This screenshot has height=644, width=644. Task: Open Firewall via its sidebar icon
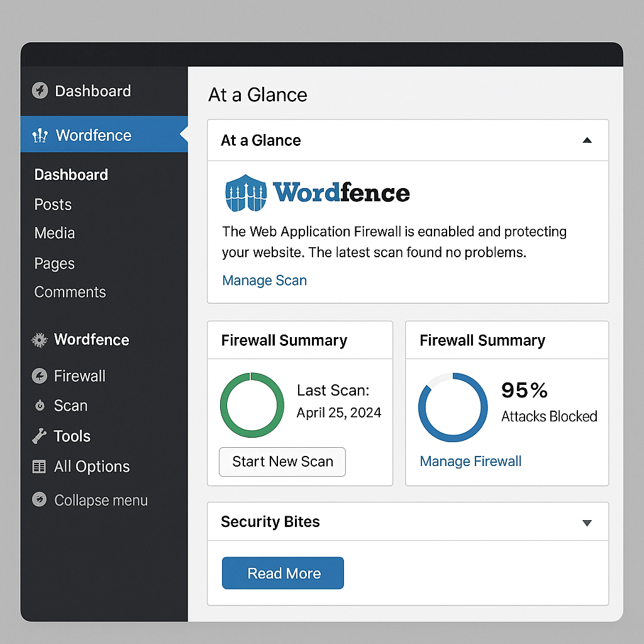coord(40,376)
